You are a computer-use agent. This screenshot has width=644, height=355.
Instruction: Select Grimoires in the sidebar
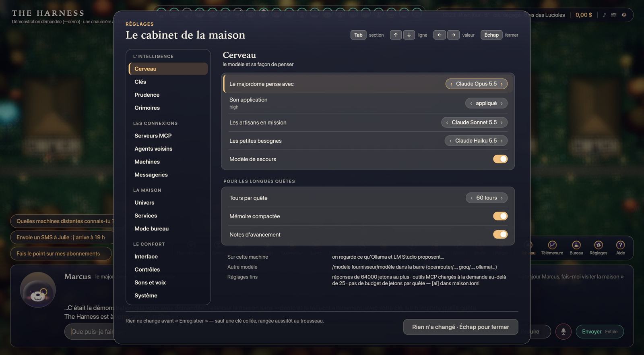coord(168,108)
